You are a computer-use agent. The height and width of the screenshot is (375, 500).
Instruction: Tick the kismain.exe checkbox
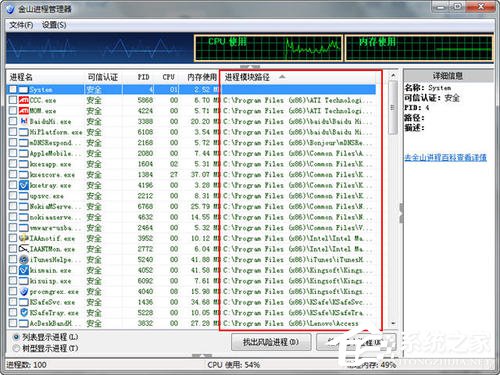[13, 270]
